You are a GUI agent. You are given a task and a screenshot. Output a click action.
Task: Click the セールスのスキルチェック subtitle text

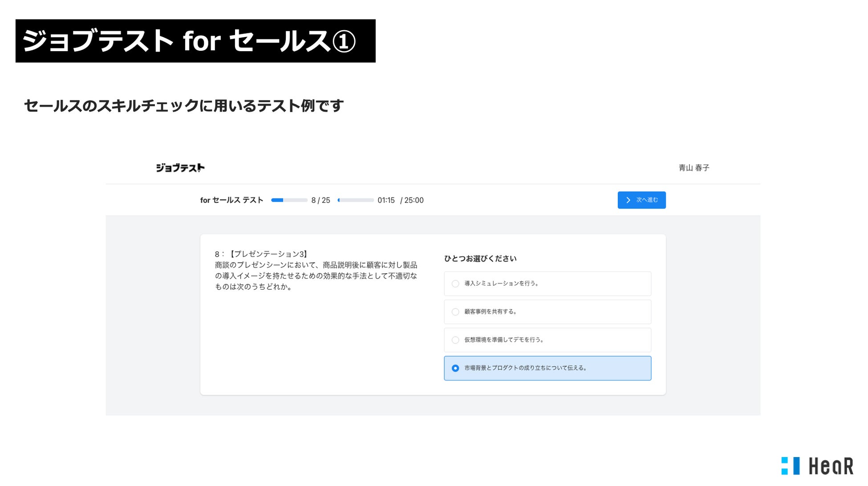(183, 106)
